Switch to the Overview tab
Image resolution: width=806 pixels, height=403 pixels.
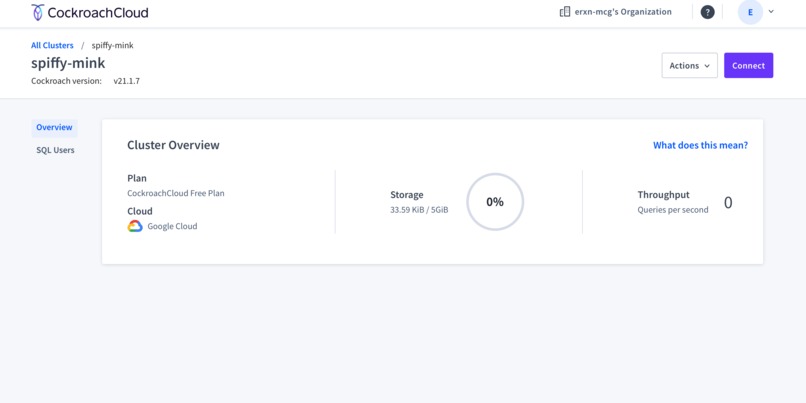tap(54, 127)
